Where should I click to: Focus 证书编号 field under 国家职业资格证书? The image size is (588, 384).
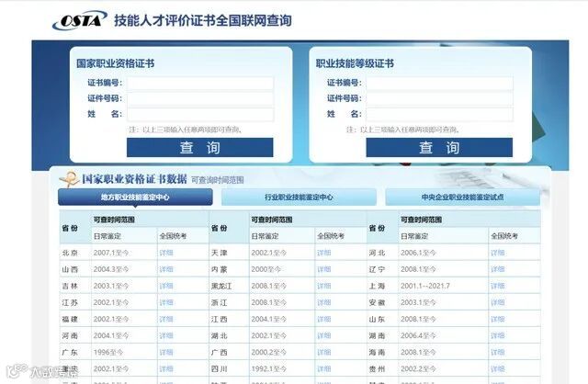(x=200, y=84)
